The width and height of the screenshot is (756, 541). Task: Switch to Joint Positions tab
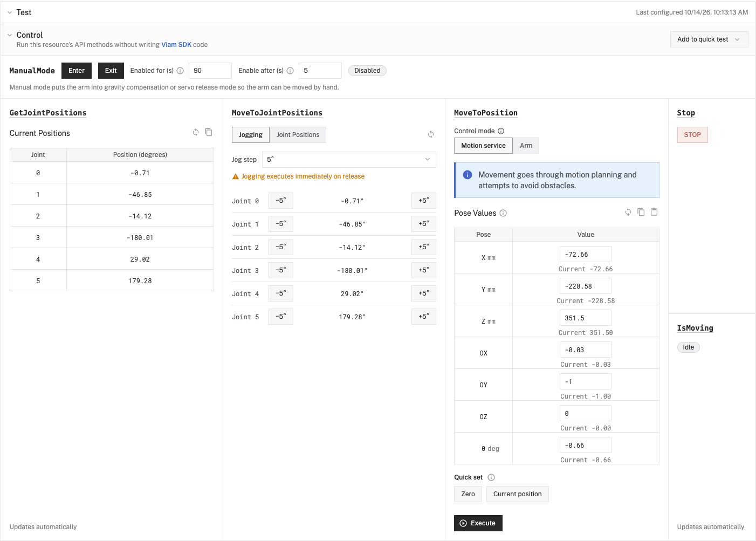[298, 135]
